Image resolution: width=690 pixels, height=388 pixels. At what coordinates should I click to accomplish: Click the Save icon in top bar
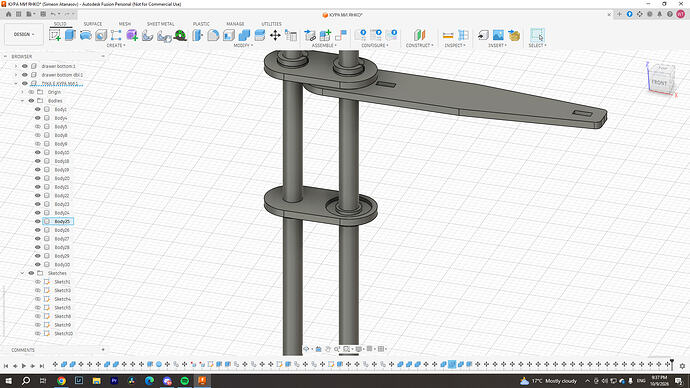(x=43, y=14)
